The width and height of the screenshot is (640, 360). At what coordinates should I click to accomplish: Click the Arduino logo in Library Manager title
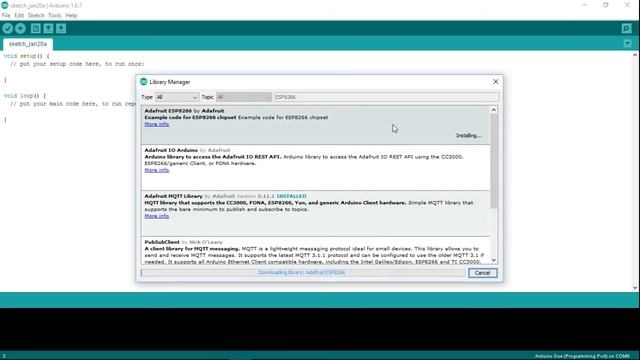144,82
